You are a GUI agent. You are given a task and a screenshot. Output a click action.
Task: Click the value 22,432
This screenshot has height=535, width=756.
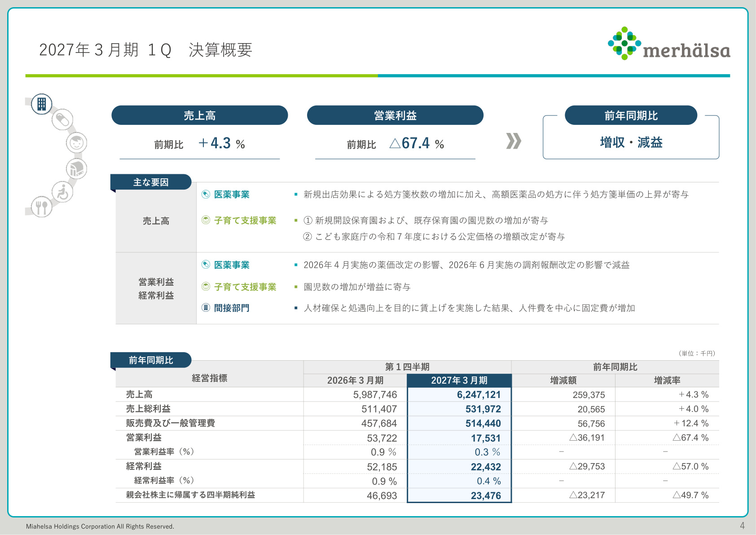click(486, 467)
